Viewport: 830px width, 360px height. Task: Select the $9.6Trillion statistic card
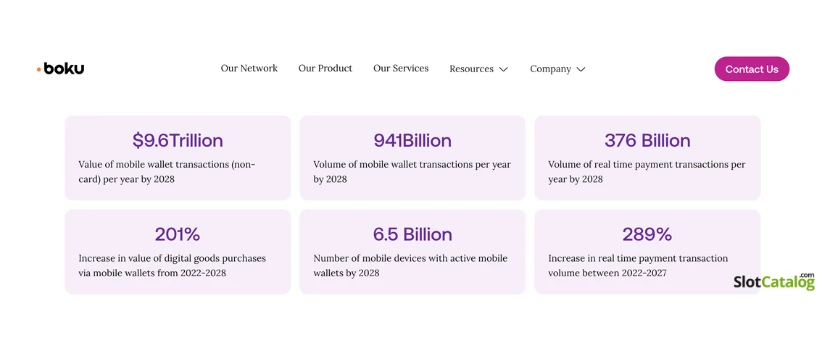(178, 158)
